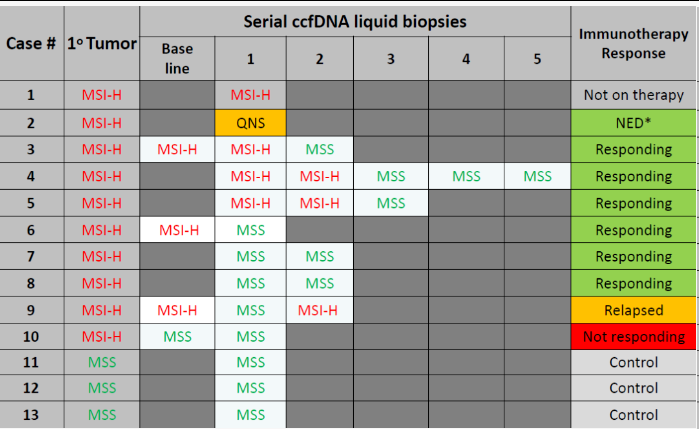Select the biopsy 2 MSS cell for case 3
This screenshot has width=699, height=429.
click(319, 149)
